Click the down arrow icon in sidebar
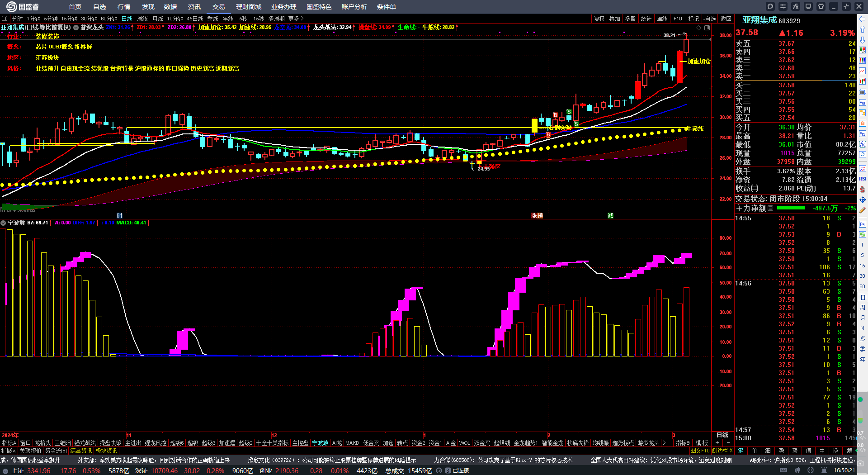The height and width of the screenshot is (475, 868). [863, 40]
